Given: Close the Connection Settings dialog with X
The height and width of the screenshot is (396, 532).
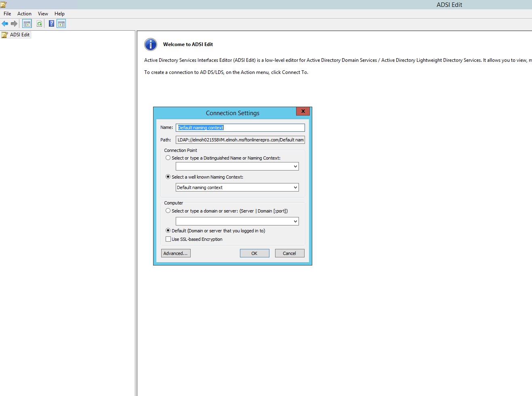Looking at the screenshot, I should [x=303, y=111].
